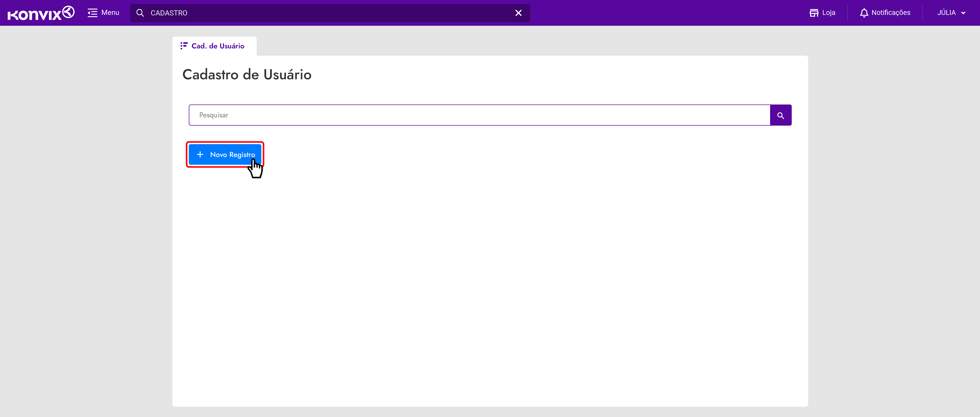Image resolution: width=980 pixels, height=417 pixels.
Task: Clear the CADASTRO search with the X
Action: click(518, 13)
